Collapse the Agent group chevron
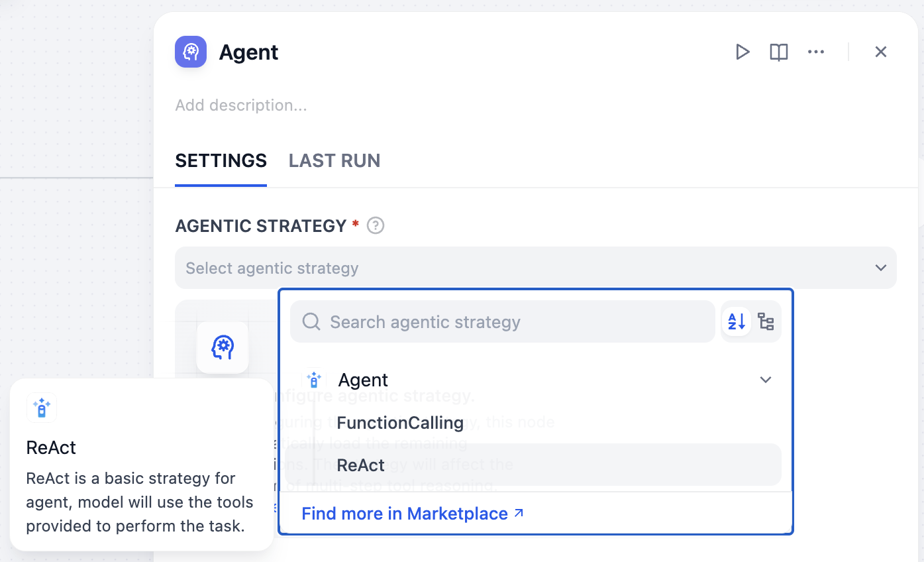924x562 pixels. (766, 380)
